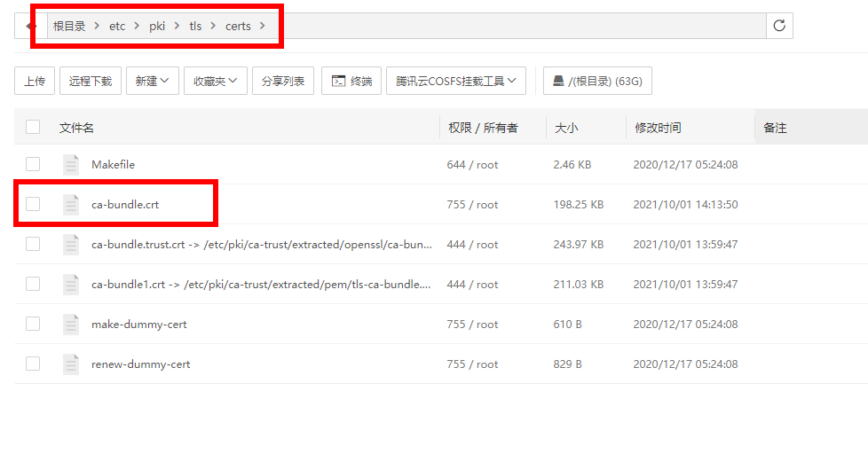Click the 远程下载 button
The image size is (868, 454).
[x=91, y=81]
